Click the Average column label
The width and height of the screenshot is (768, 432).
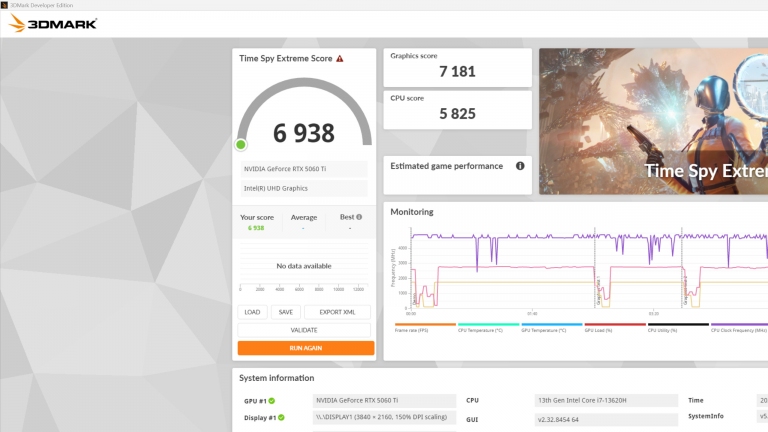(x=304, y=217)
